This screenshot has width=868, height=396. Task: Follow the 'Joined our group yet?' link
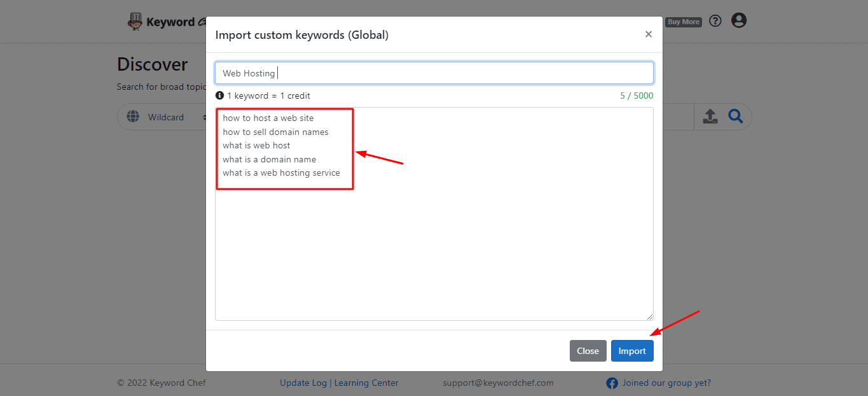[666, 383]
